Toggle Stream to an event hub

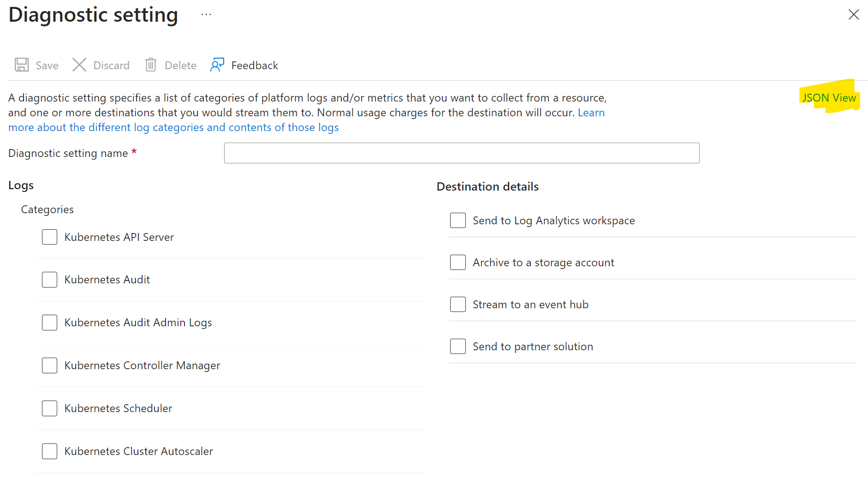pyautogui.click(x=458, y=305)
